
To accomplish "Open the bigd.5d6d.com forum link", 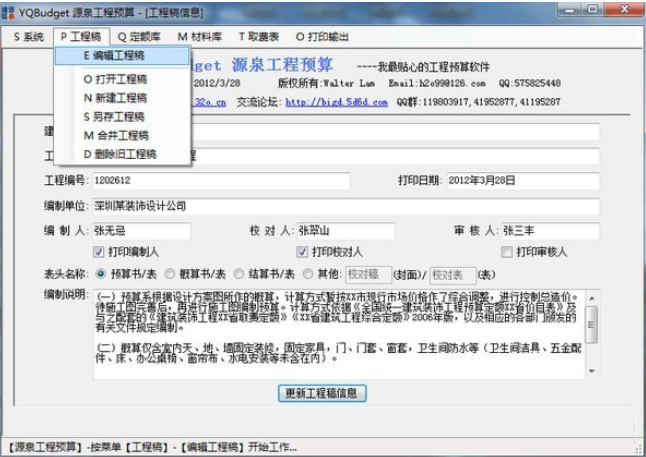I will [336, 102].
